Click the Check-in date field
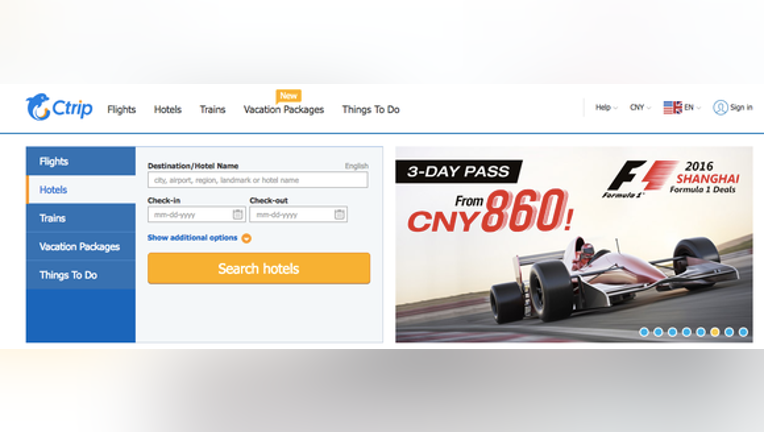764x432 pixels. 196,214
